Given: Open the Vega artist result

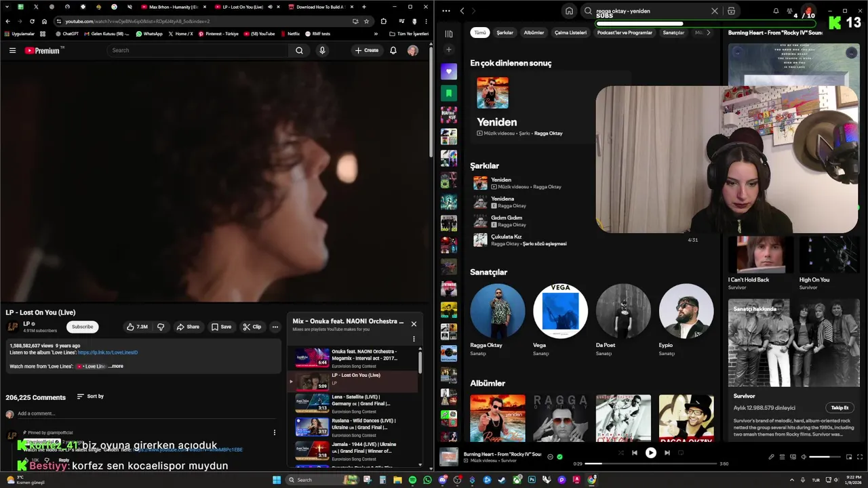Looking at the screenshot, I should click(560, 320).
